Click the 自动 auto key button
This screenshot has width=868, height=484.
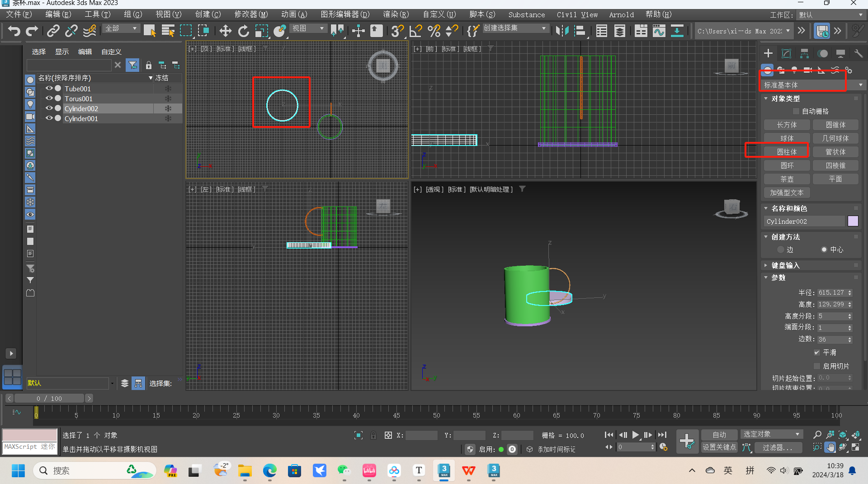719,435
